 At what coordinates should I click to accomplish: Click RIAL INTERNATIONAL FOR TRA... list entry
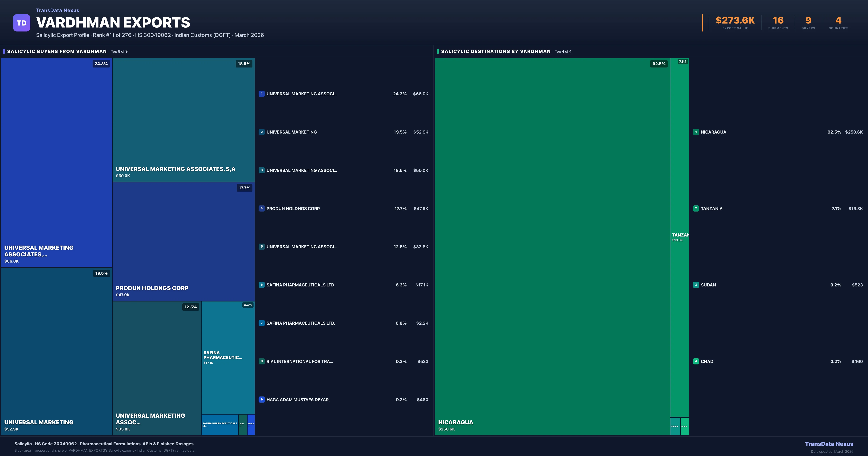[x=300, y=361]
